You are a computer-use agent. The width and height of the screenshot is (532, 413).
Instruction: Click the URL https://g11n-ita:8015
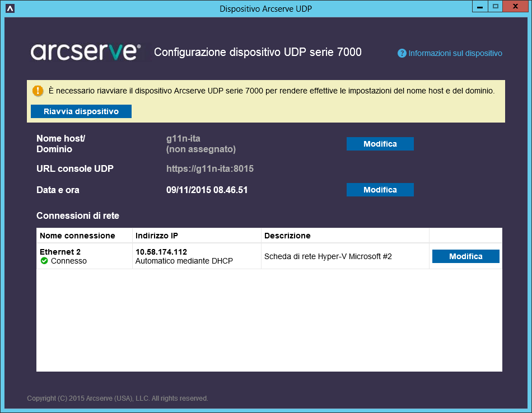click(x=209, y=168)
